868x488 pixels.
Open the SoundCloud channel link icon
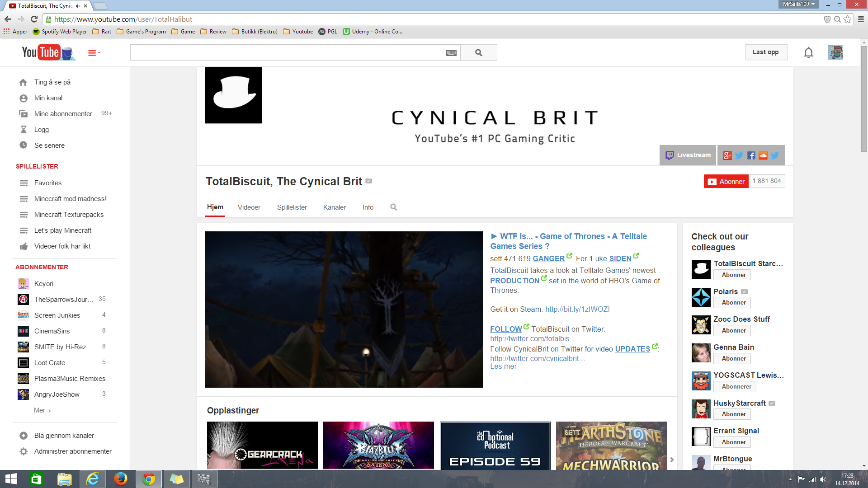763,155
